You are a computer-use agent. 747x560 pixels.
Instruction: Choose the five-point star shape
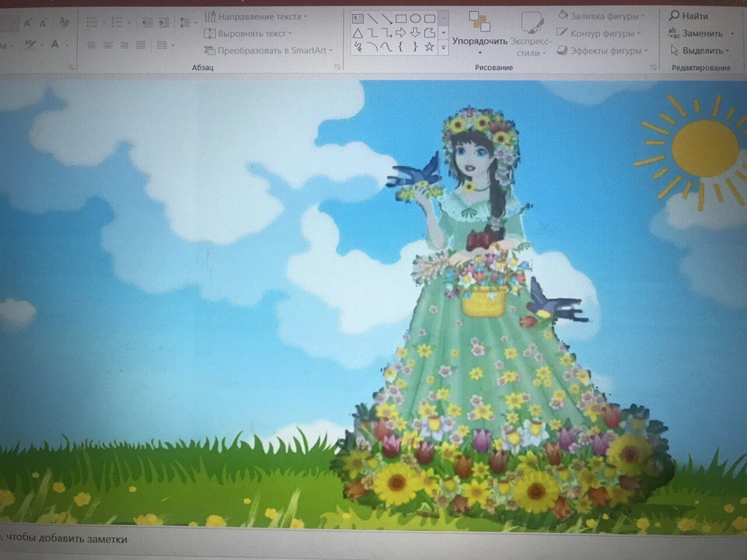[430, 47]
